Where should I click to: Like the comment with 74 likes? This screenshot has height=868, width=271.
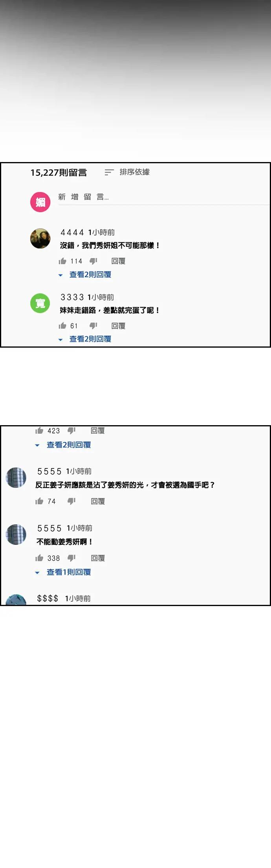pos(39,501)
